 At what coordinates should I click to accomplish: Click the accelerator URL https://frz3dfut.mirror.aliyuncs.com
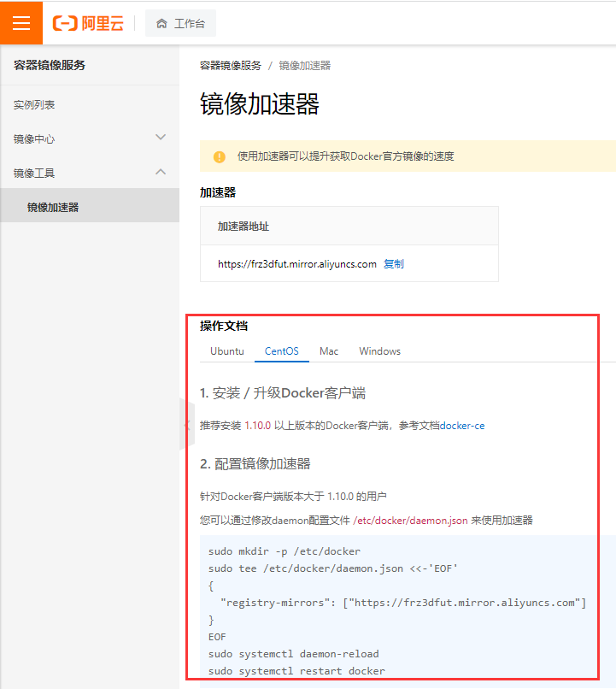coord(297,263)
